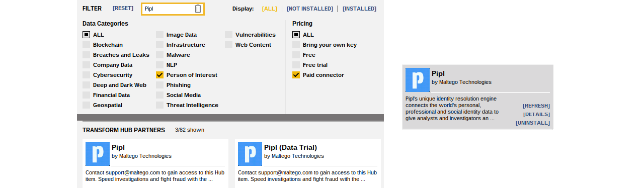The height and width of the screenshot is (188, 644).
Task: Enable the Blockchain data category
Action: pos(87,45)
